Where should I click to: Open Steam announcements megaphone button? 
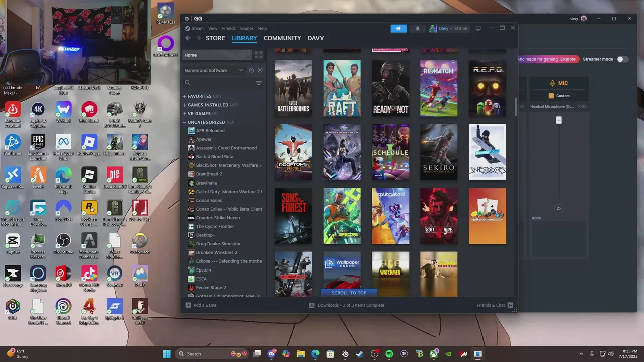[x=398, y=28]
